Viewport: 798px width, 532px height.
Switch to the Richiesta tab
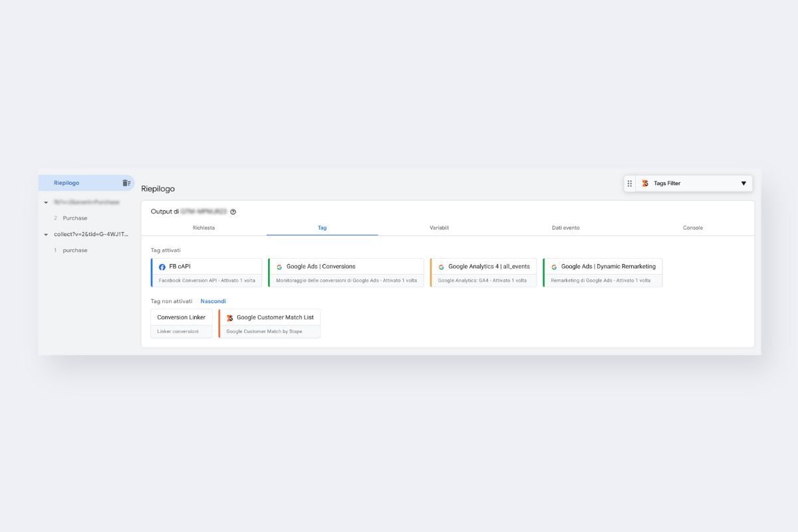point(203,227)
